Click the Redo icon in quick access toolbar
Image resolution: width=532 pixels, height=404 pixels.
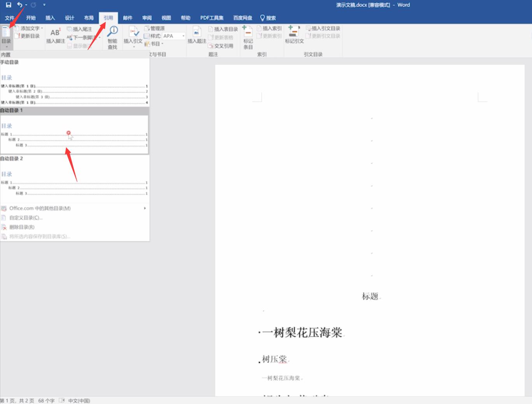click(33, 5)
